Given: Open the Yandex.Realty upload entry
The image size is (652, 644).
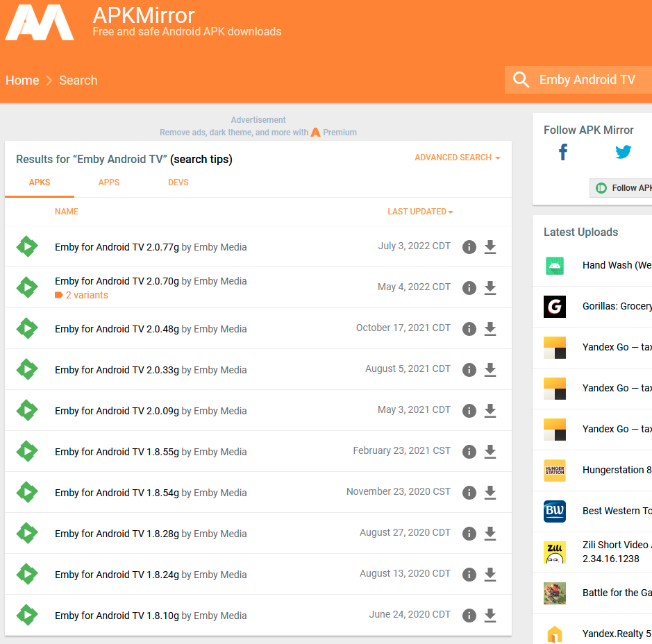Looking at the screenshot, I should click(617, 634).
